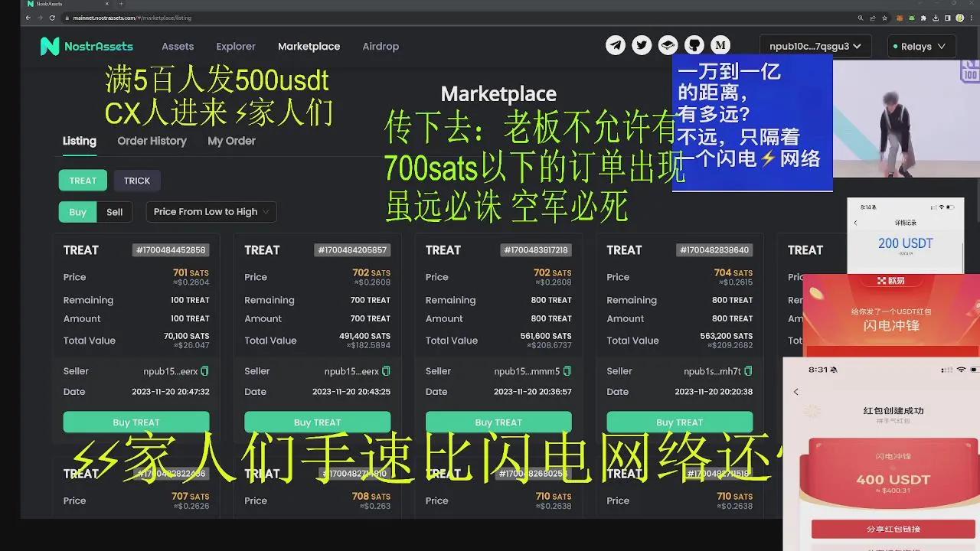Buy TREAT from order #1700484452858
The width and height of the screenshot is (980, 551).
pyautogui.click(x=136, y=422)
